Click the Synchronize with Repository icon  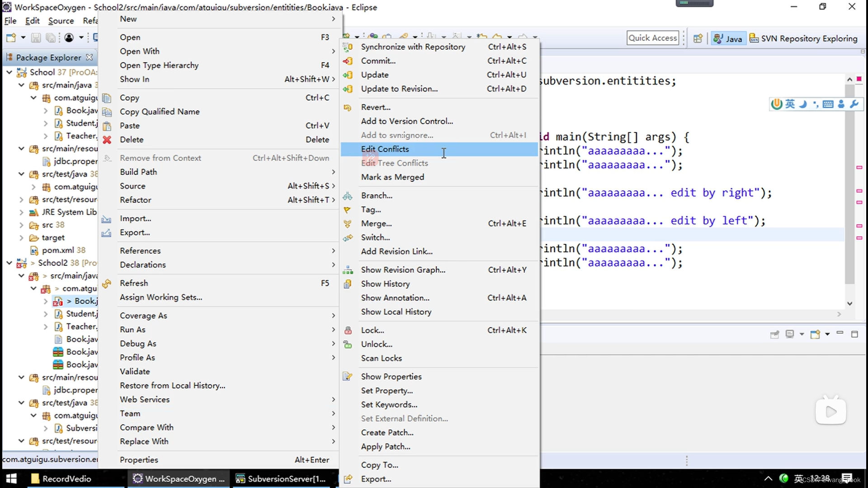pos(348,47)
